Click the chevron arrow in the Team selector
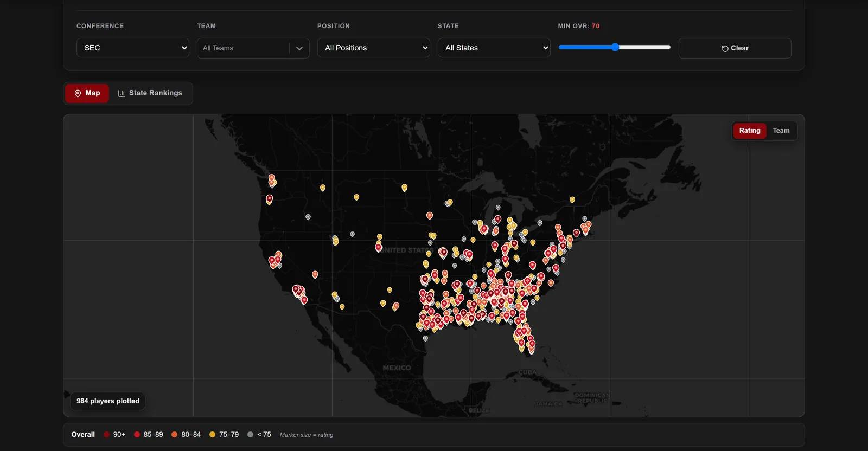 tap(299, 48)
